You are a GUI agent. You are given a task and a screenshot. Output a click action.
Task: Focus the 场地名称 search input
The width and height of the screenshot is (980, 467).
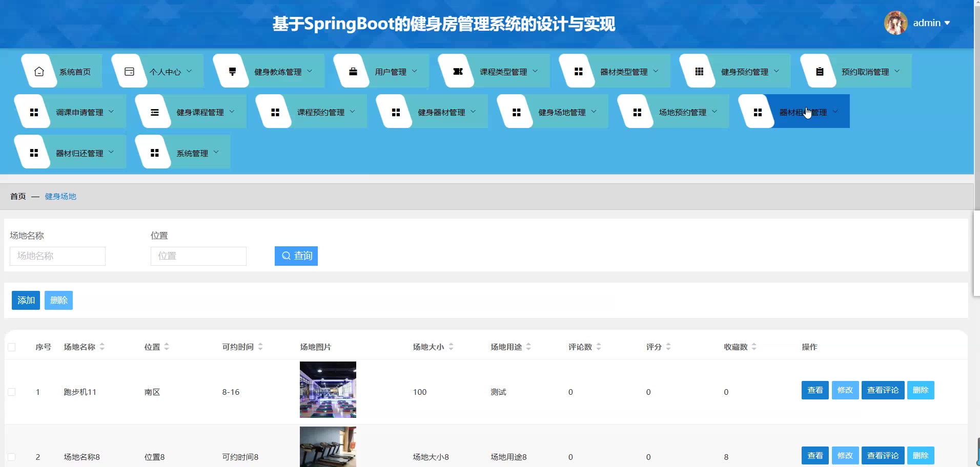pyautogui.click(x=57, y=256)
